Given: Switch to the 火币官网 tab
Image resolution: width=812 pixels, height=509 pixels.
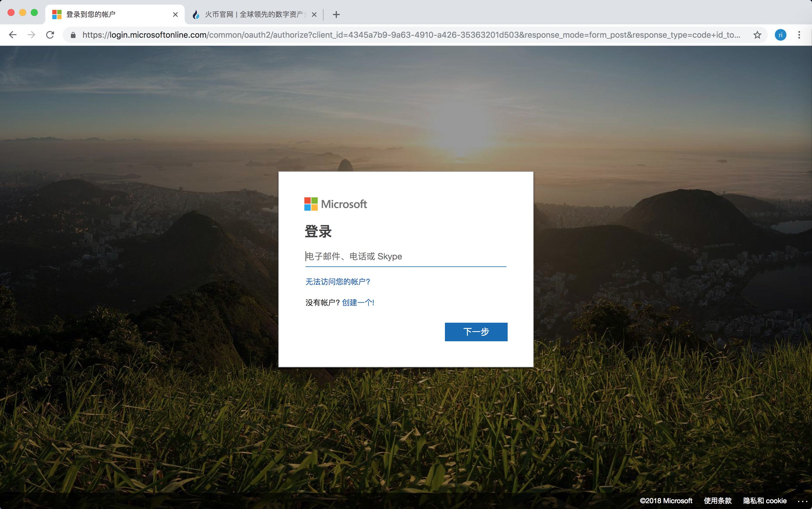Looking at the screenshot, I should coord(254,15).
